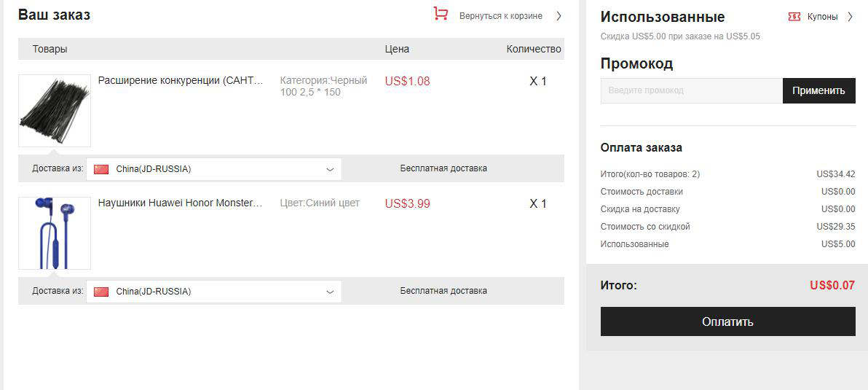Click the China flag icon for Huawei earphones

101,292
